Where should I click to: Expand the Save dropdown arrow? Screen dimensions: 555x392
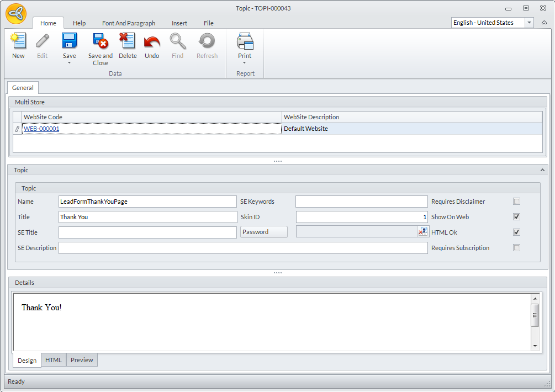pyautogui.click(x=70, y=63)
